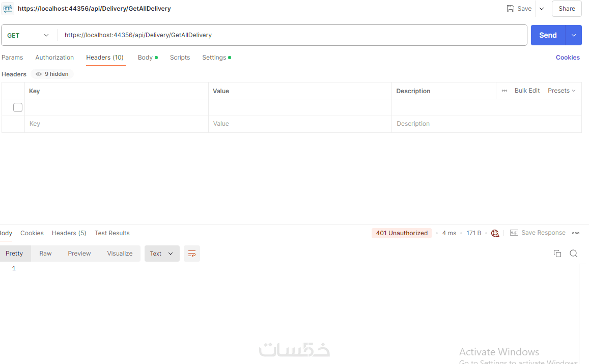Image resolution: width=589 pixels, height=364 pixels.
Task: Click the Description placeholder input cell
Action: 487,124
